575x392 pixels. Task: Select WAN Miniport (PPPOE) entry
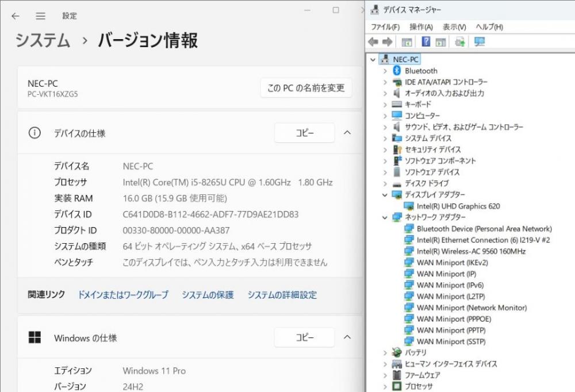click(454, 319)
